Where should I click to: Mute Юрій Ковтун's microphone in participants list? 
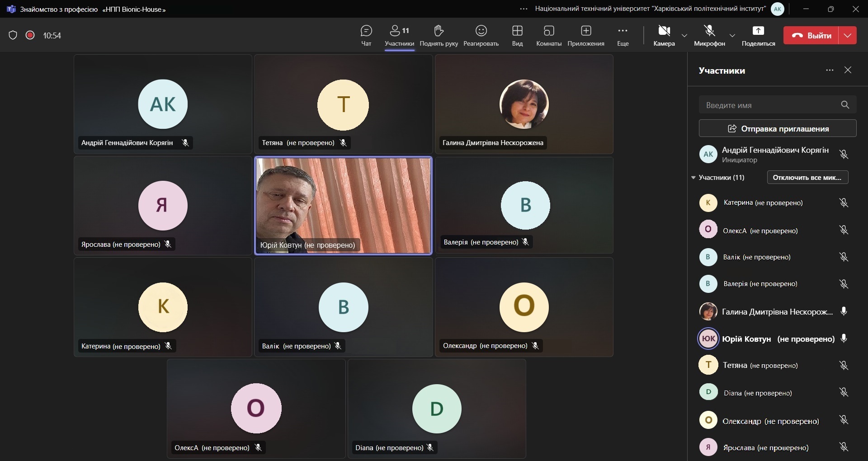844,339
